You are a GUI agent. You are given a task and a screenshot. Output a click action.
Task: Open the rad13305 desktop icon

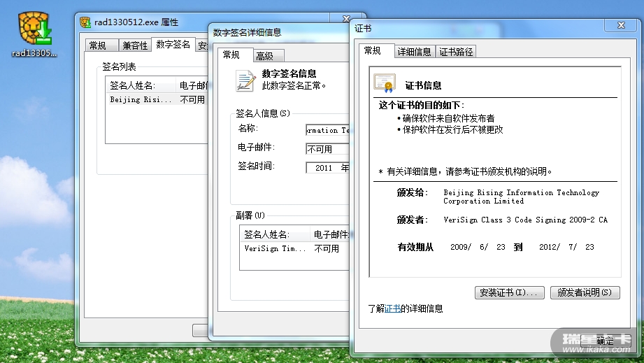[35, 34]
